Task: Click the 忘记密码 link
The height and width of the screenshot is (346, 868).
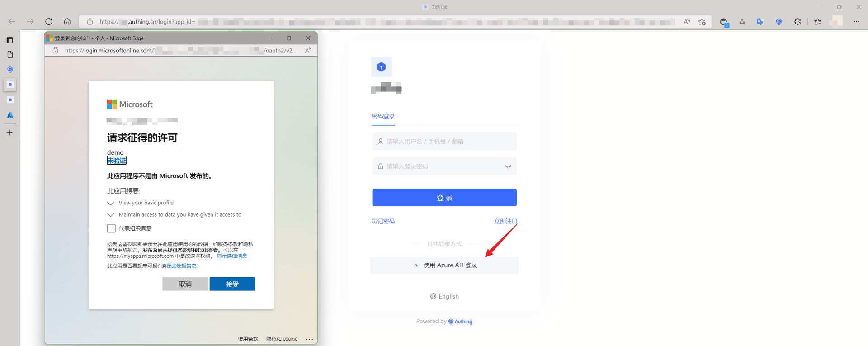Action: (x=383, y=221)
